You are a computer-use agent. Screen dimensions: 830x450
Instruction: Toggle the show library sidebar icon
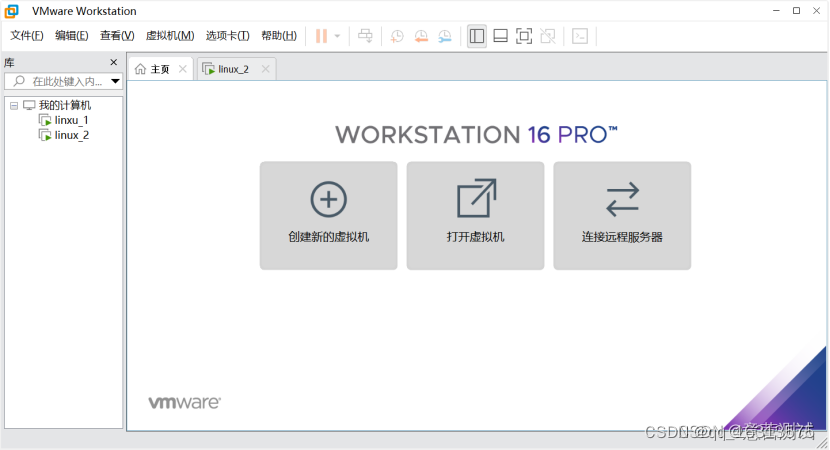476,36
